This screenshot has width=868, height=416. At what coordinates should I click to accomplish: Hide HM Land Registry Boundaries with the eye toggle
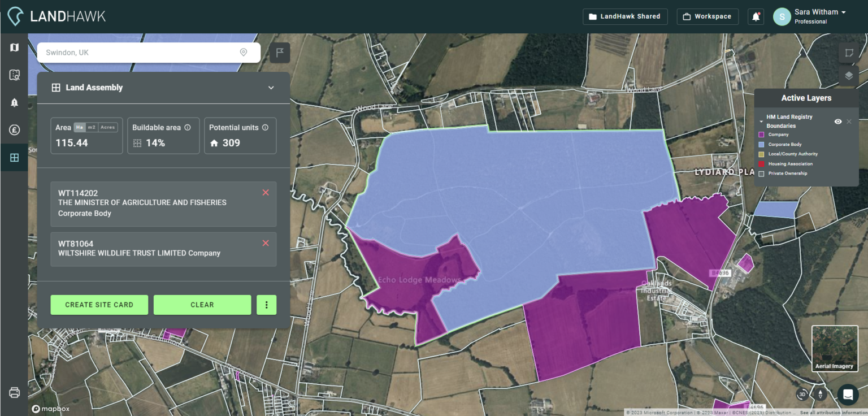pyautogui.click(x=838, y=121)
